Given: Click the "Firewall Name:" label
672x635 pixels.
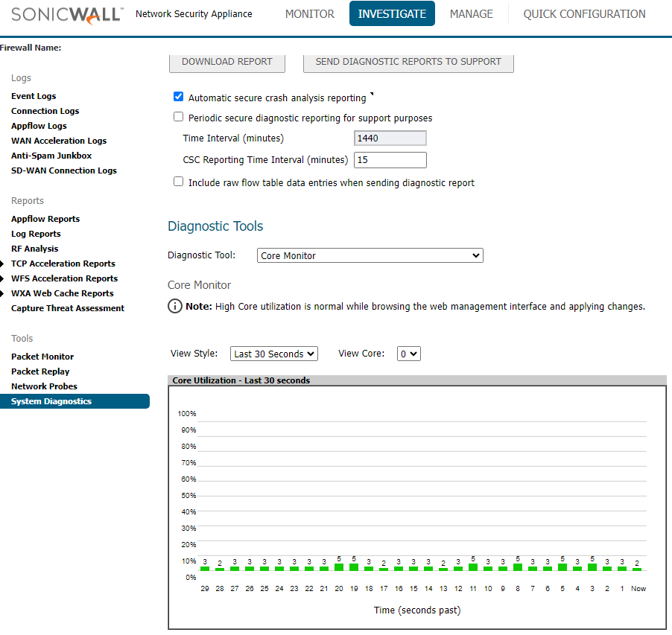Looking at the screenshot, I should (x=31, y=48).
